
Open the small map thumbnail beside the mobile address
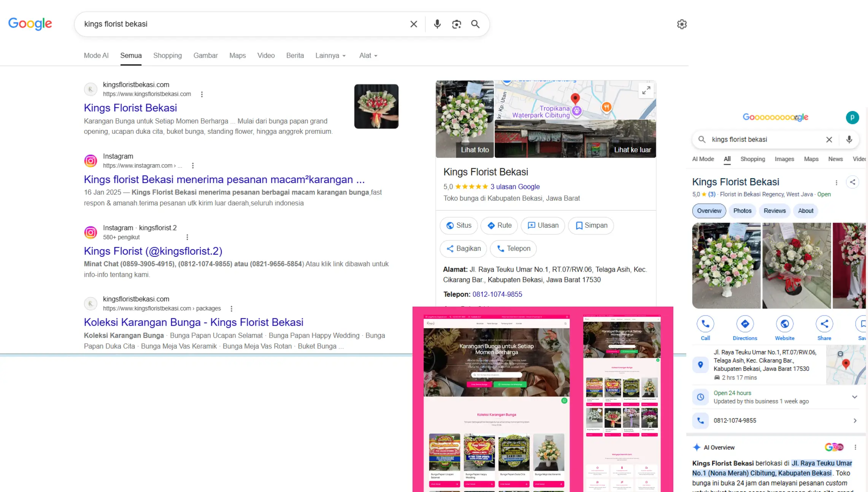(846, 365)
